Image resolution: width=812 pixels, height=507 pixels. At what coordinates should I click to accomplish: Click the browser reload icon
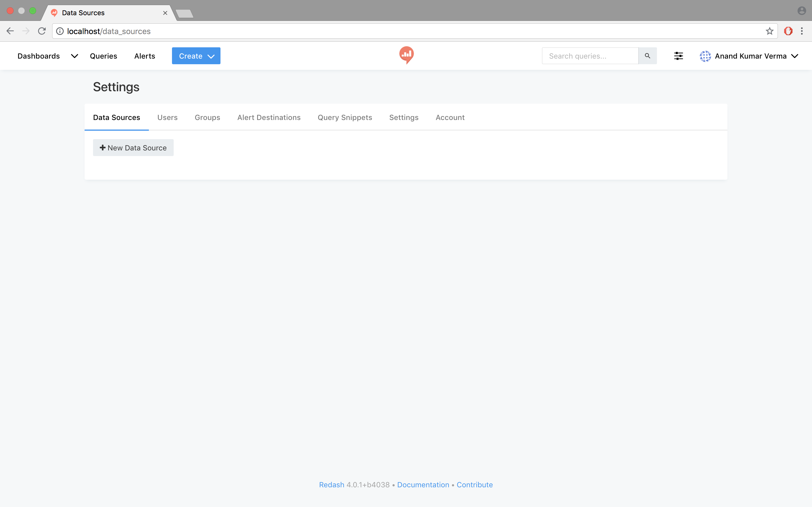pyautogui.click(x=42, y=31)
